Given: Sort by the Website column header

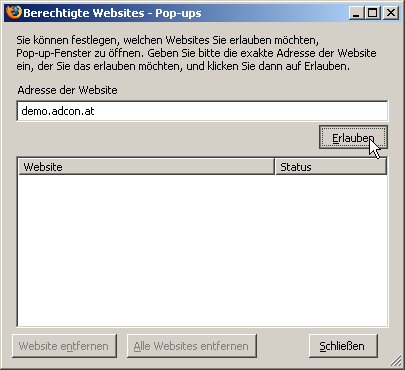Looking at the screenshot, I should [146, 167].
